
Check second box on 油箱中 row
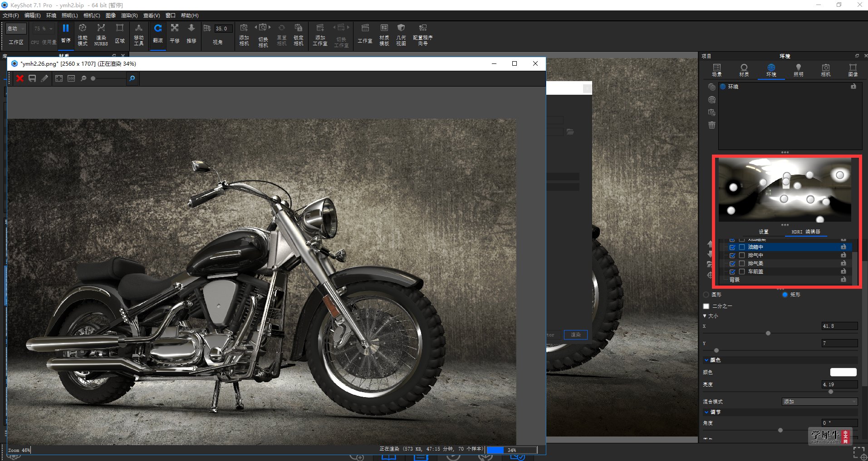tap(742, 247)
